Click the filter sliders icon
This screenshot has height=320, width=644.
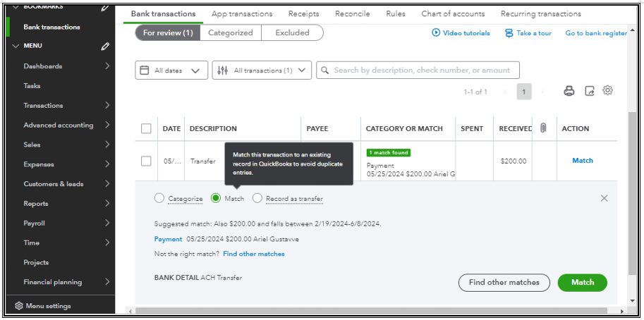coord(222,70)
